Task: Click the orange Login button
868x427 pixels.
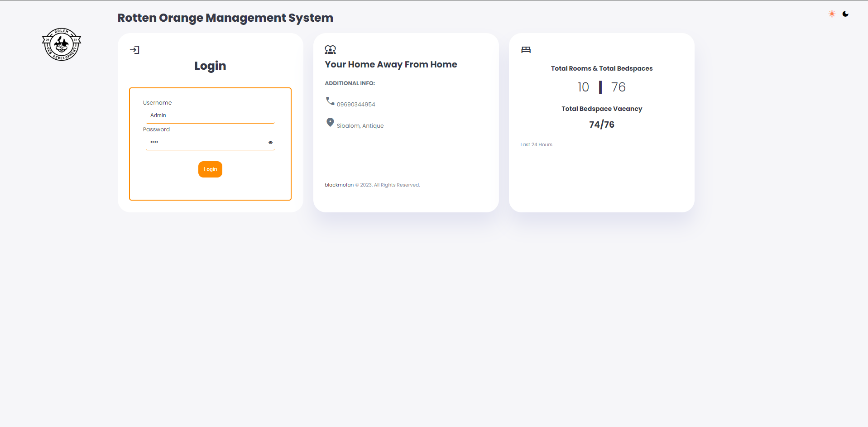Action: point(210,169)
